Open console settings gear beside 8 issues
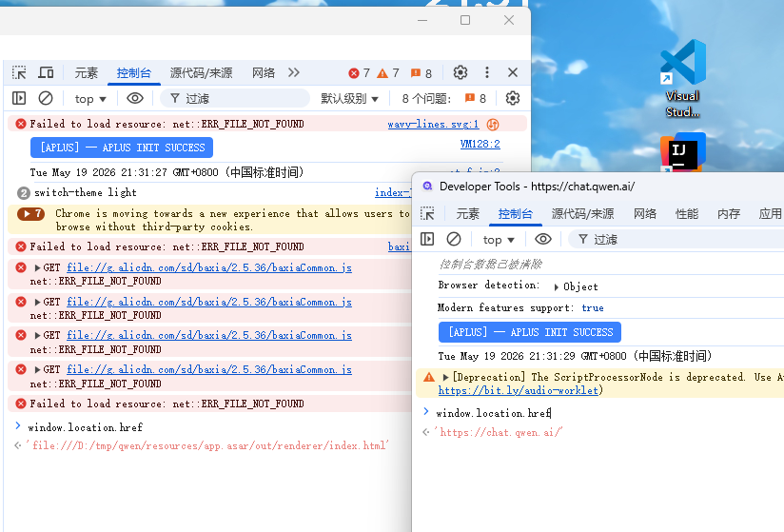This screenshot has width=784, height=532. 513,98
